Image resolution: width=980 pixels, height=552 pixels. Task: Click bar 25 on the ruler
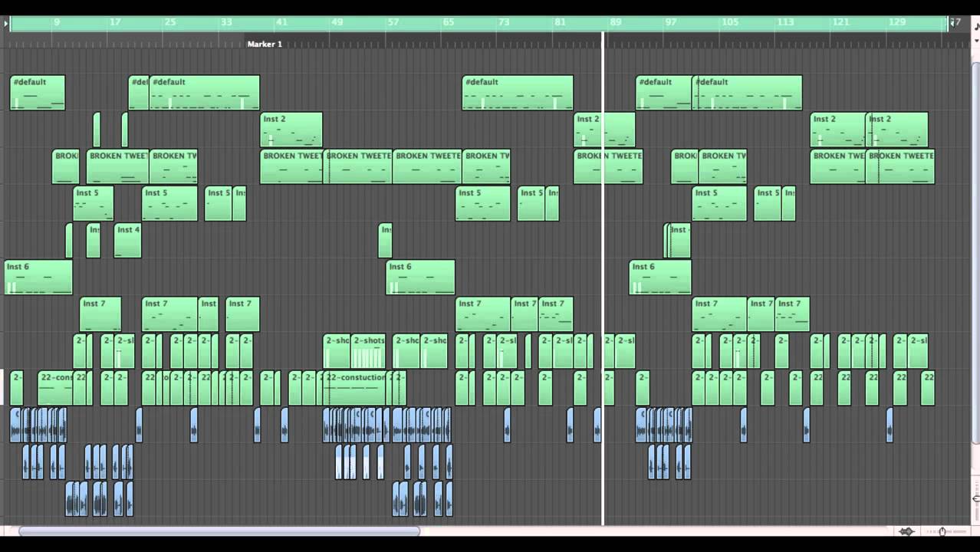169,22
